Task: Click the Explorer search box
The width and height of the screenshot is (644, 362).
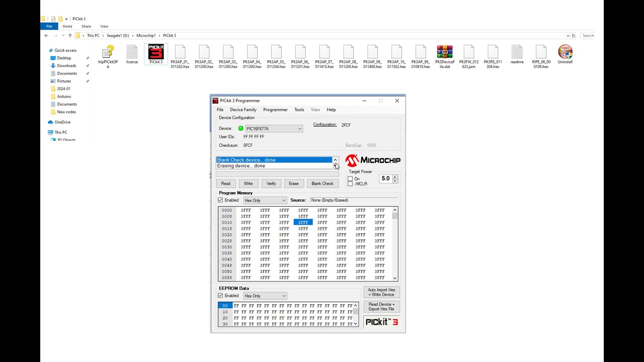Action: click(x=587, y=36)
